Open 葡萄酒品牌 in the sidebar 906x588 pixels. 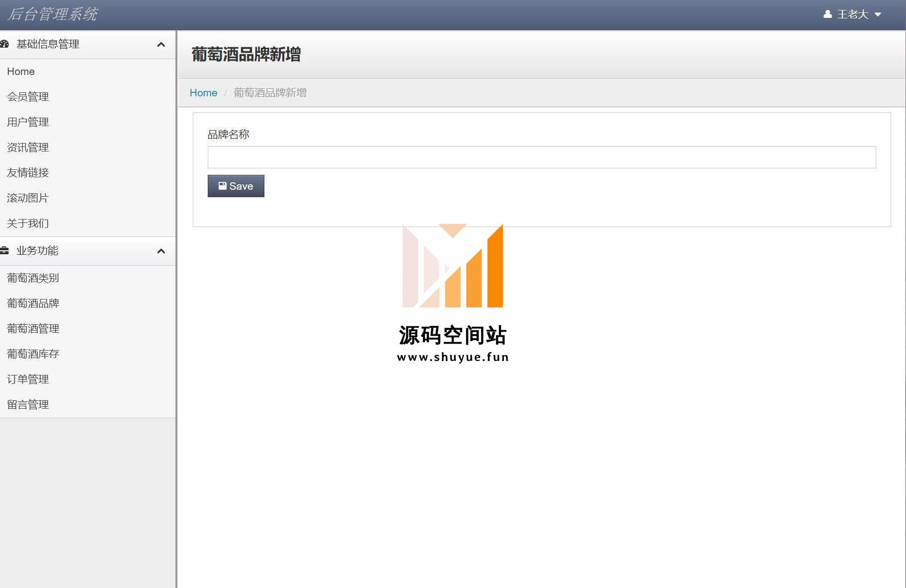pyautogui.click(x=33, y=303)
